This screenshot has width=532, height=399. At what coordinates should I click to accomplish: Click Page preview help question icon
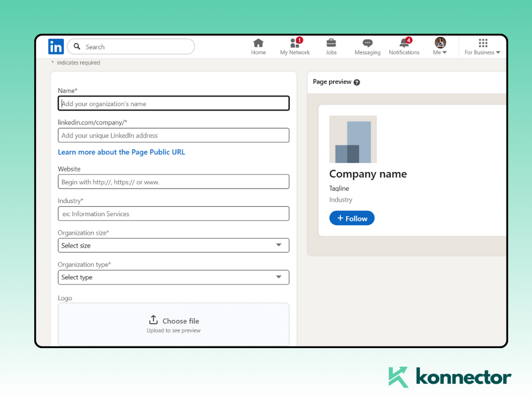point(356,82)
